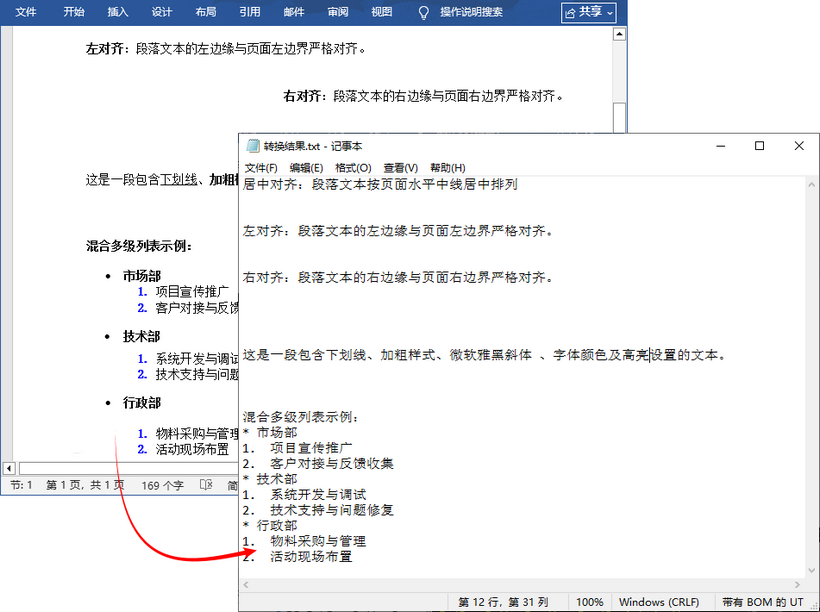Click Windows (CRLF) in Notepad status bar
The width and height of the screenshot is (820, 612).
pos(659,602)
